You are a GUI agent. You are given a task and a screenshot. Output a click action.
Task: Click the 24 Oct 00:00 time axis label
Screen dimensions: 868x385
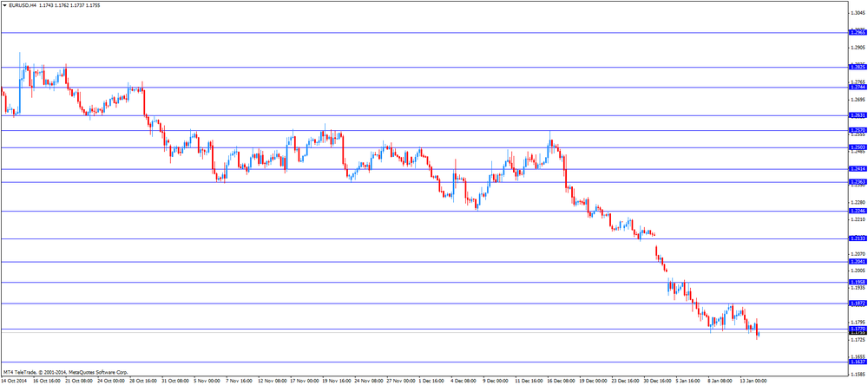tap(112, 382)
